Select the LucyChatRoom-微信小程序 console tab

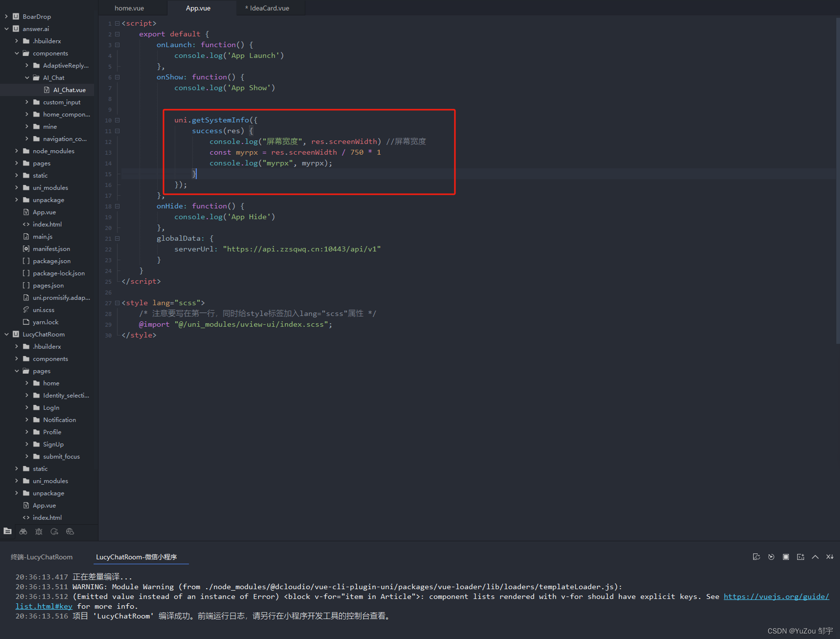coord(136,557)
